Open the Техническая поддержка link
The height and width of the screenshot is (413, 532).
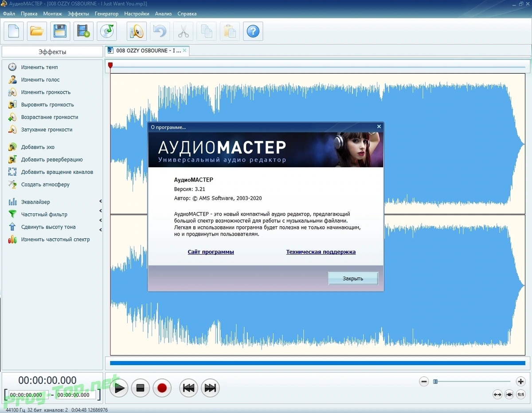(x=321, y=252)
